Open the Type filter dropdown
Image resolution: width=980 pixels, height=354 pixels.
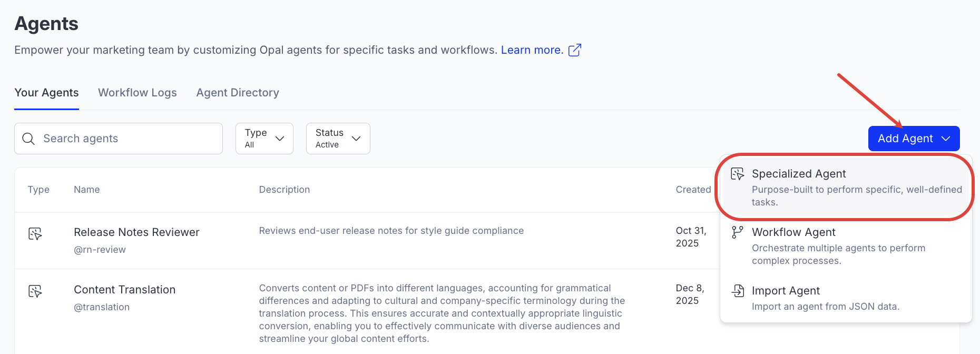[x=264, y=139]
